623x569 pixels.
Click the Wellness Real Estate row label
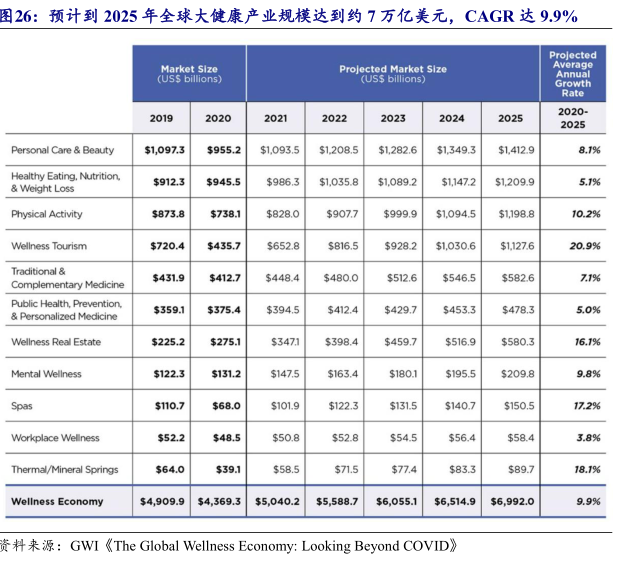[x=56, y=342]
